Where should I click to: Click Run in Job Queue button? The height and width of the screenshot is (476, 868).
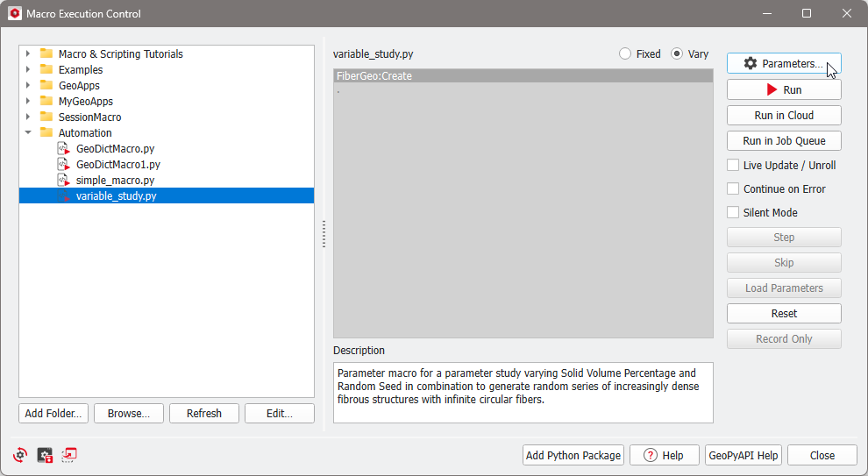pyautogui.click(x=784, y=140)
